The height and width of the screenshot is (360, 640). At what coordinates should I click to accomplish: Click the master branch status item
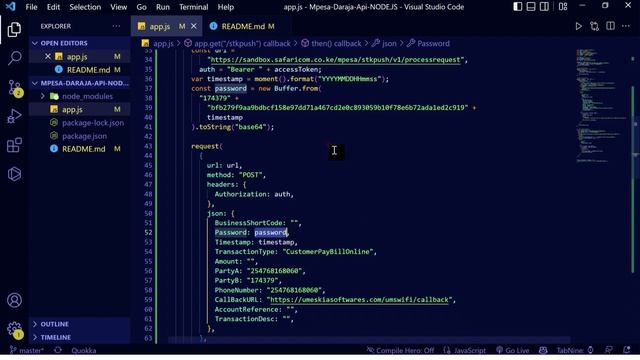[x=27, y=350]
